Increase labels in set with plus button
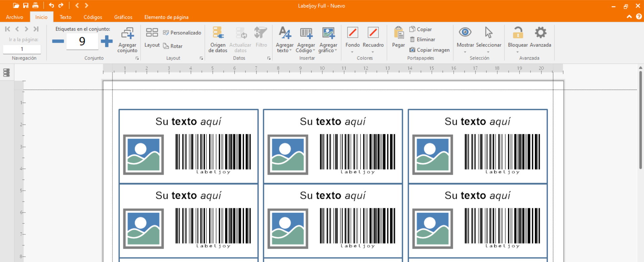The width and height of the screenshot is (644, 262). (107, 41)
